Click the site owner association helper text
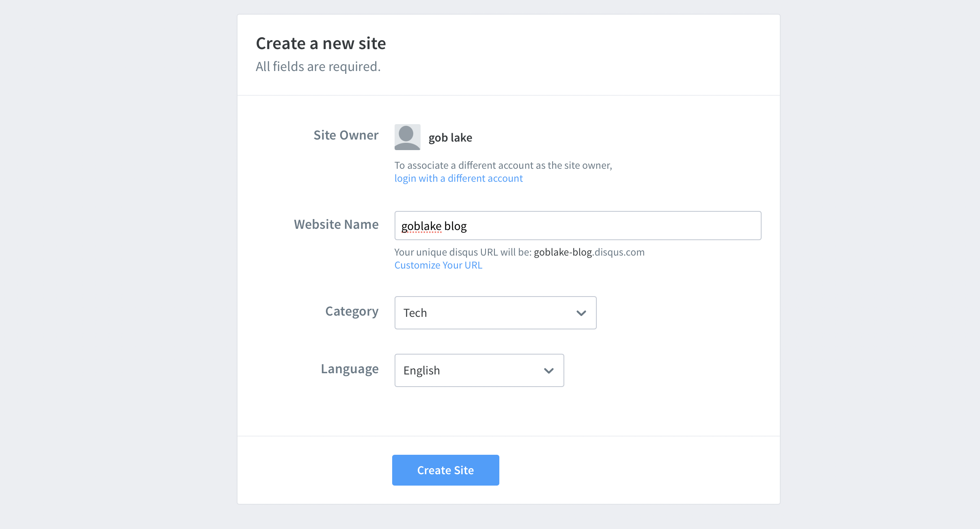Viewport: 980px width, 529px height. (x=503, y=166)
